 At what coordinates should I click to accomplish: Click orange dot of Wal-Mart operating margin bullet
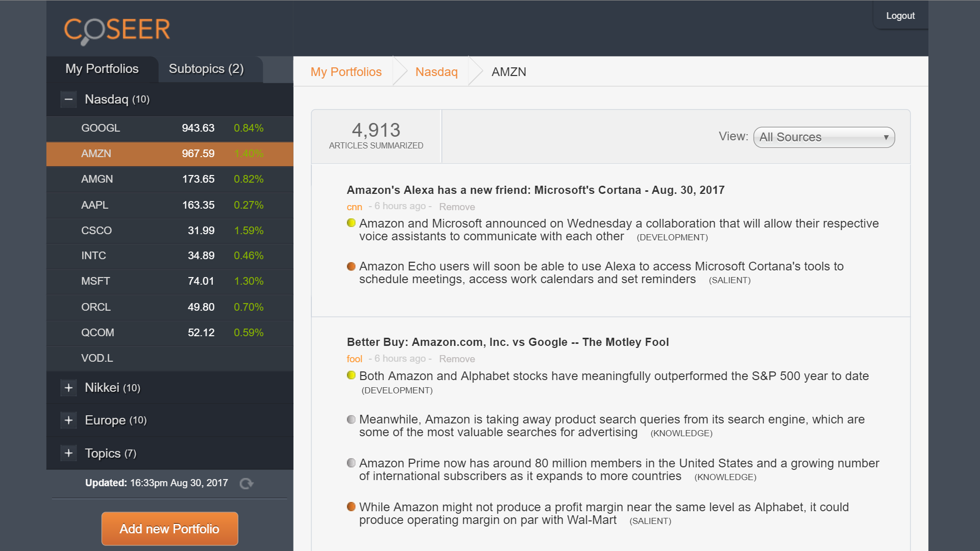[351, 507]
